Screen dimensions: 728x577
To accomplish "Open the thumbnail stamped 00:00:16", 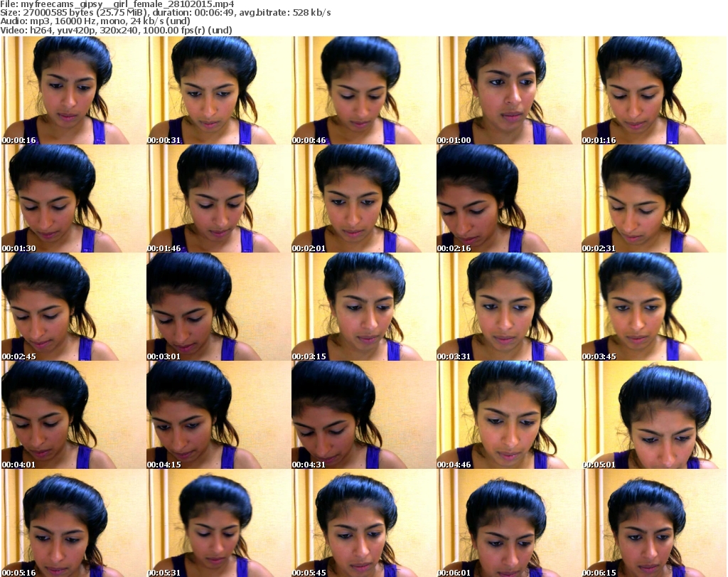I will coord(74,90).
